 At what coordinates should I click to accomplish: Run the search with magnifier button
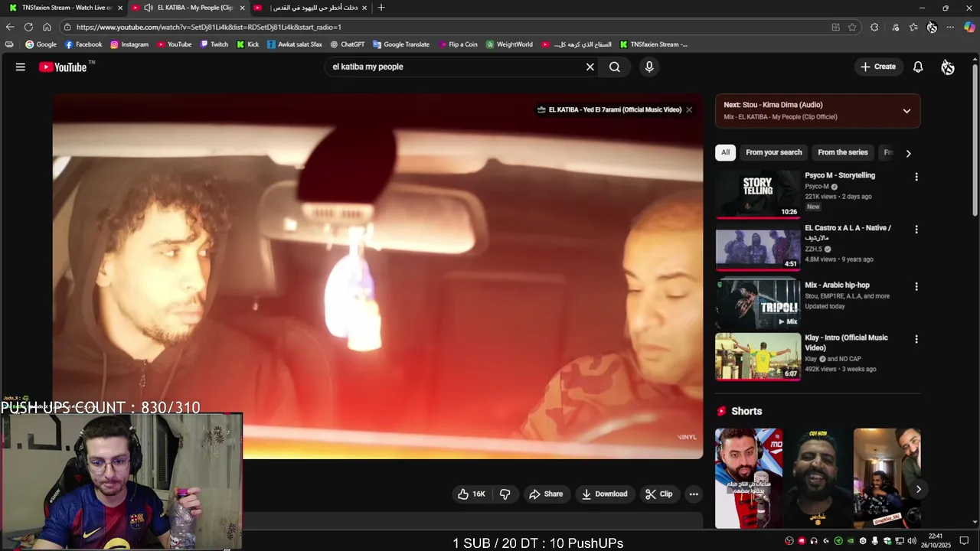(x=615, y=67)
